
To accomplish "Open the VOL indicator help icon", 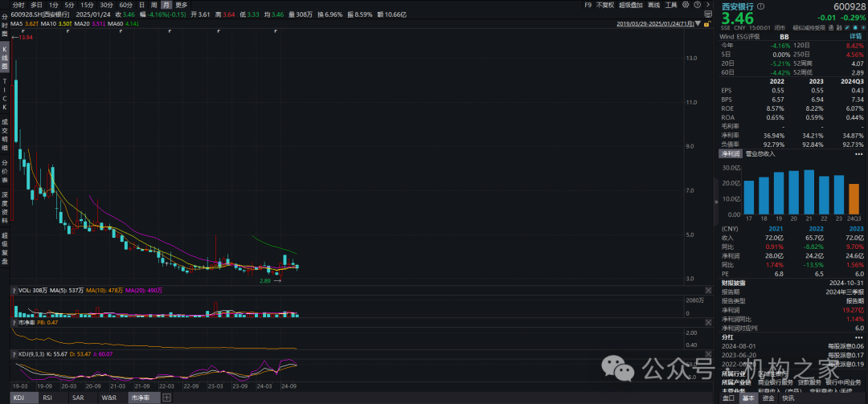I will coord(12,289).
